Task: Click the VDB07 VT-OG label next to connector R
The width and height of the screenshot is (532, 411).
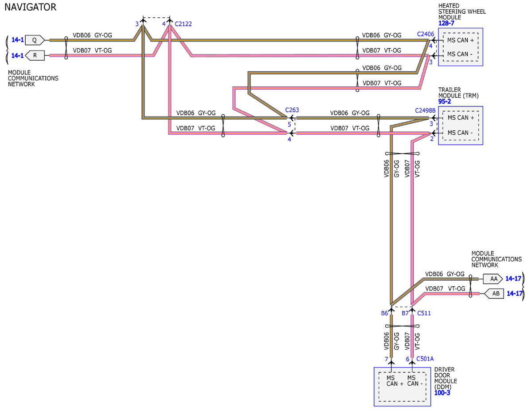Action: [x=92, y=50]
